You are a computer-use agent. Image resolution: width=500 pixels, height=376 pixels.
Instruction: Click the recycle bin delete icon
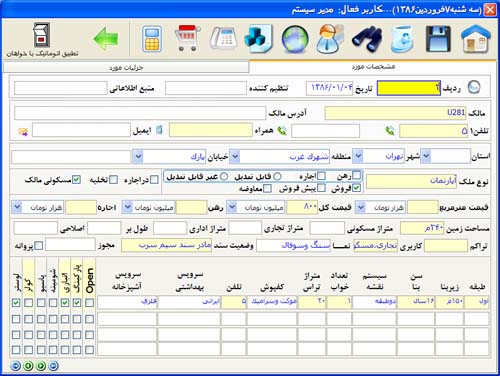click(x=402, y=39)
